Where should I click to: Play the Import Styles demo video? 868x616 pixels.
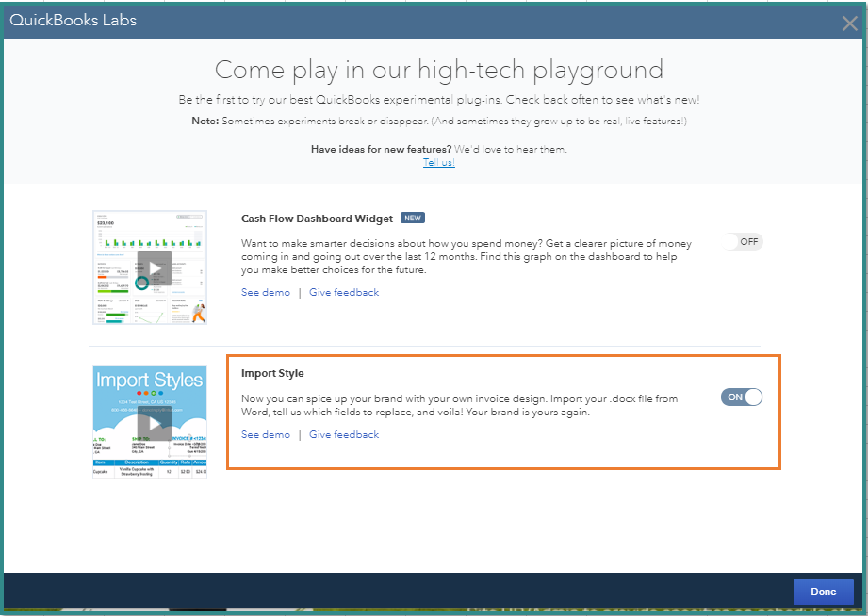154,424
